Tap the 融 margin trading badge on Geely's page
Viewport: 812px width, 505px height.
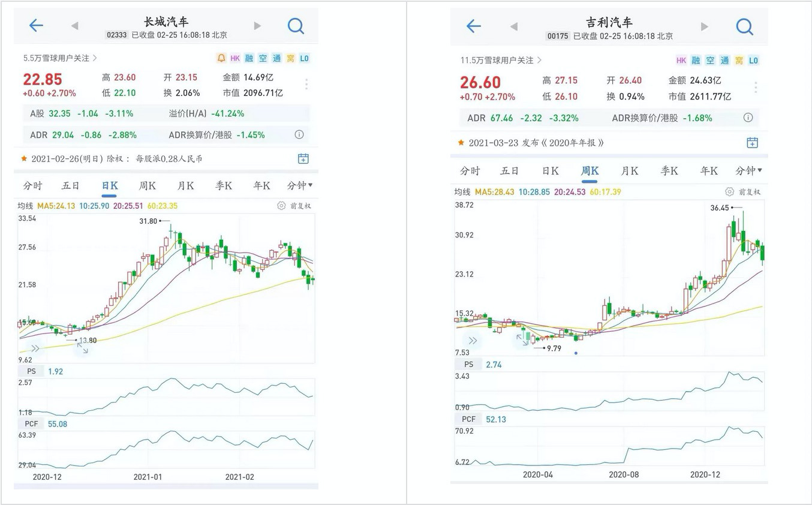(696, 60)
